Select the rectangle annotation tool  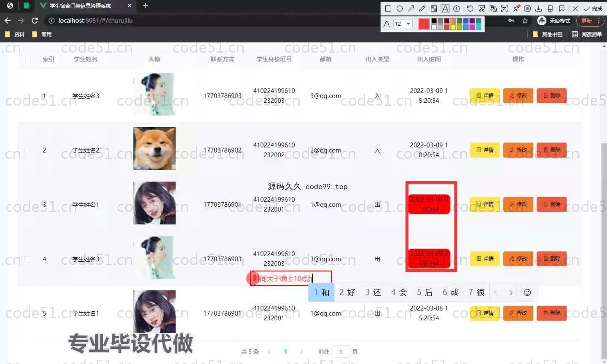click(388, 8)
